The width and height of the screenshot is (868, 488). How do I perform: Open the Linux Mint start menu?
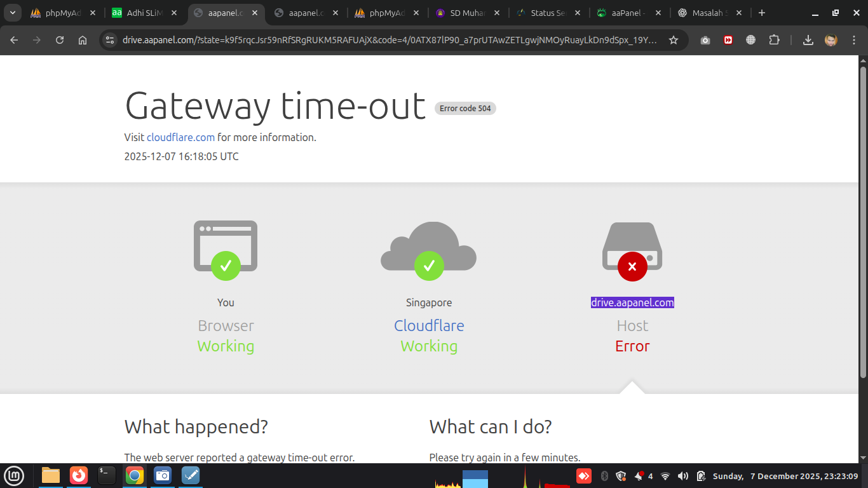click(x=14, y=475)
